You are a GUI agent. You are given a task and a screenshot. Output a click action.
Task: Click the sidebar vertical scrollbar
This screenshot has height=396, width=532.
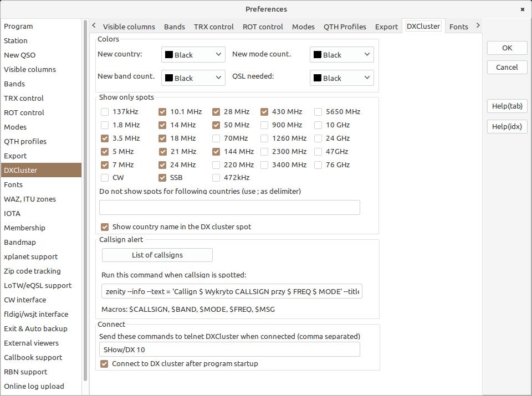click(85, 200)
